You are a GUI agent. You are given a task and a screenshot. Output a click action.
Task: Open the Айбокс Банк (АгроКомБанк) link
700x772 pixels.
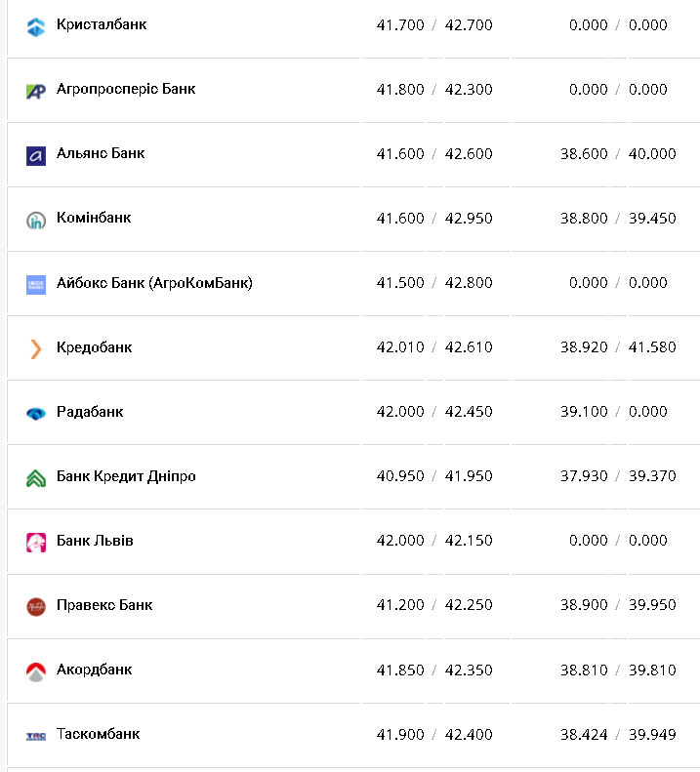[x=154, y=283]
